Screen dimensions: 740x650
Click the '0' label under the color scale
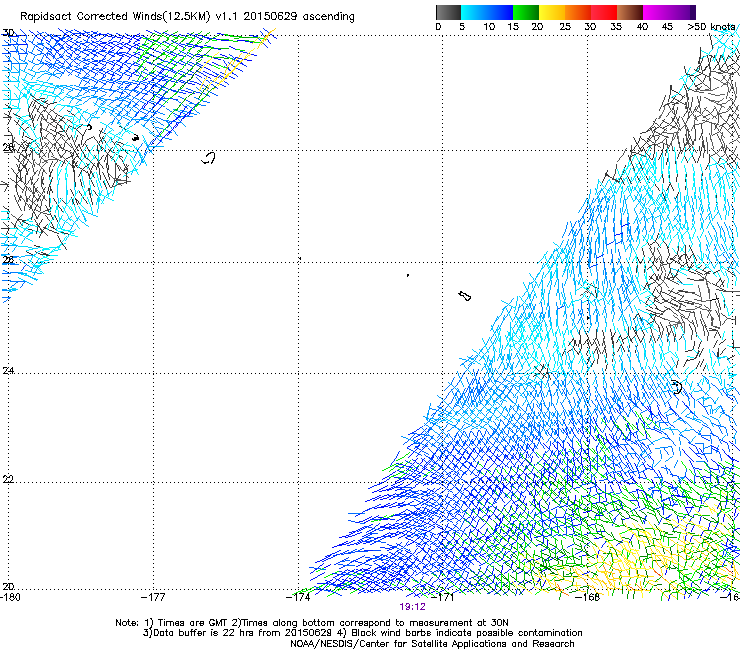click(x=438, y=27)
